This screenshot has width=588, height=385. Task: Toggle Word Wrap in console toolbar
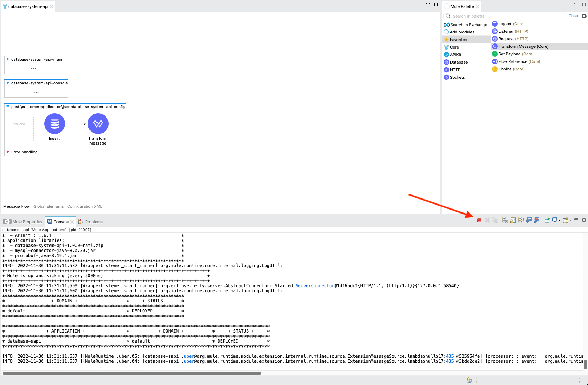pyautogui.click(x=521, y=220)
